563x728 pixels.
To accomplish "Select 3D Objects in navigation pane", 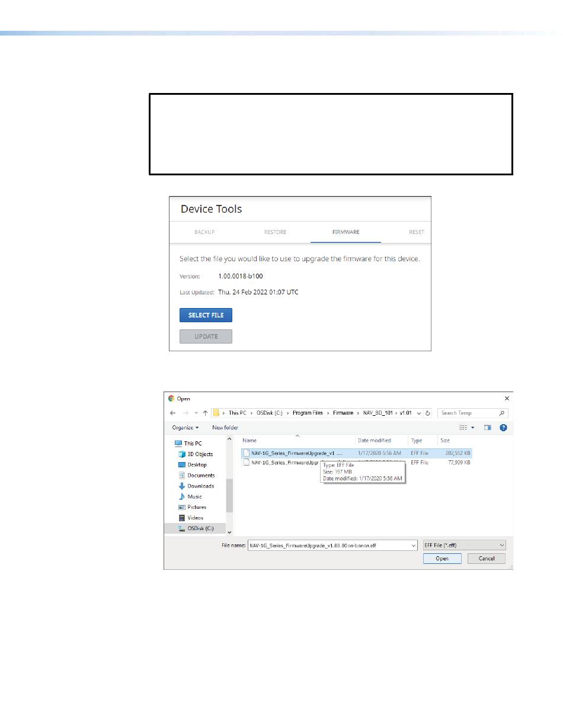I will [x=200, y=454].
